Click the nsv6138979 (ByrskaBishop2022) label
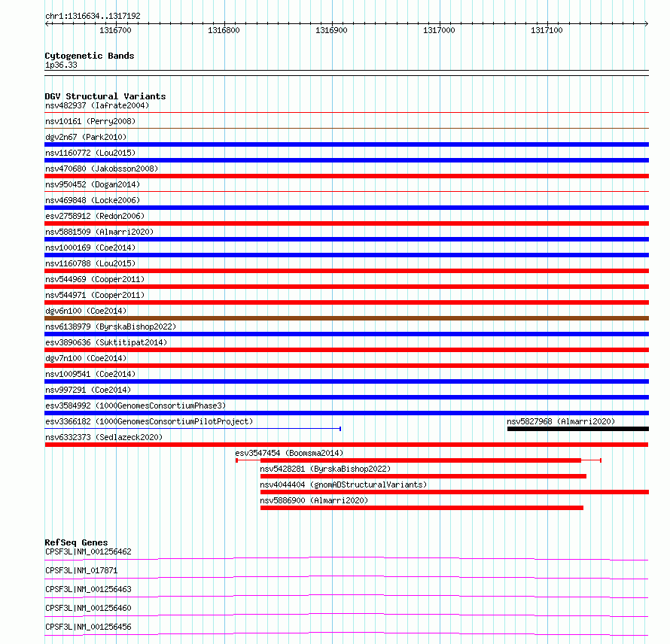Viewport: 670px width, 644px height. tap(111, 327)
